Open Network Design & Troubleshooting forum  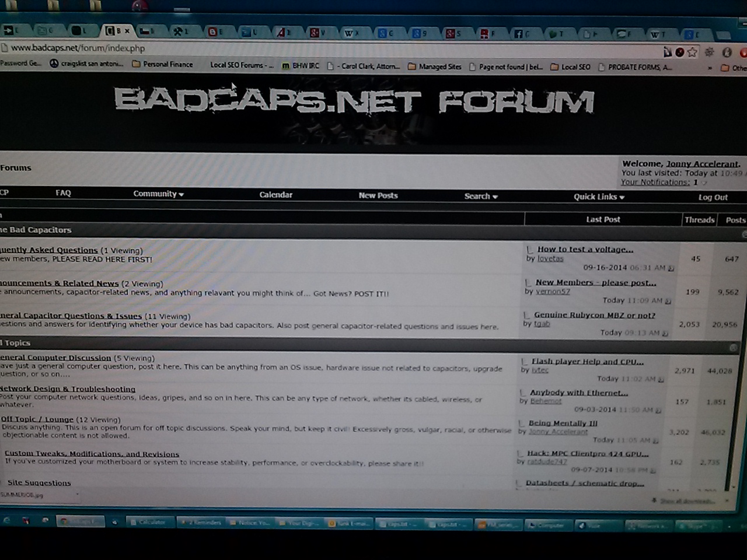point(68,388)
